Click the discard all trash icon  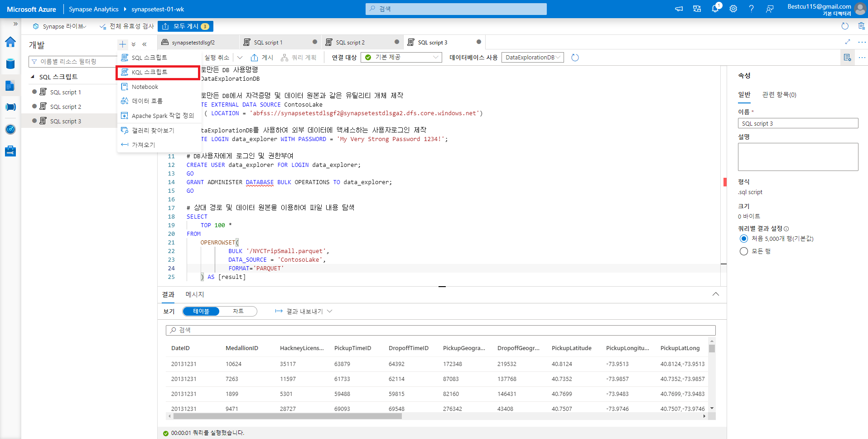[861, 26]
